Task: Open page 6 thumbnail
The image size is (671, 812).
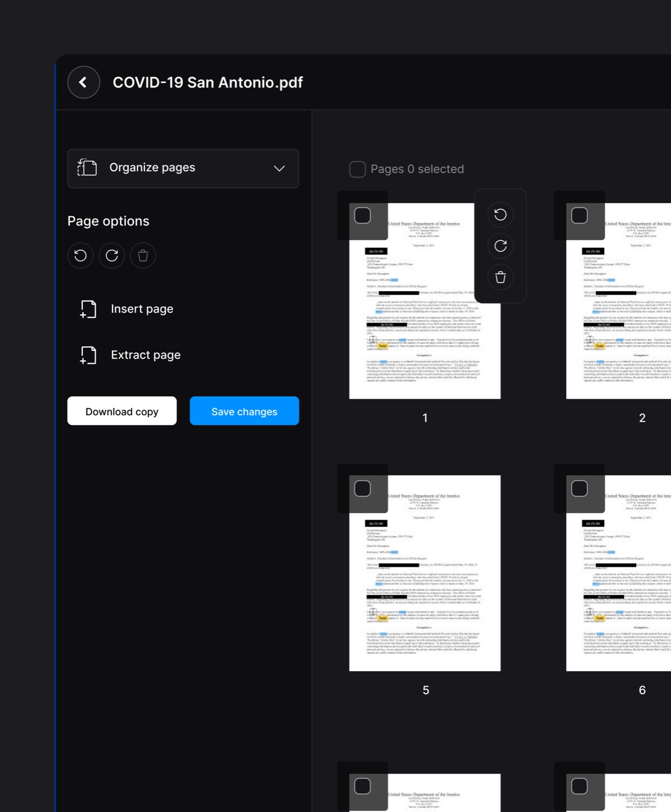Action: pos(618,573)
